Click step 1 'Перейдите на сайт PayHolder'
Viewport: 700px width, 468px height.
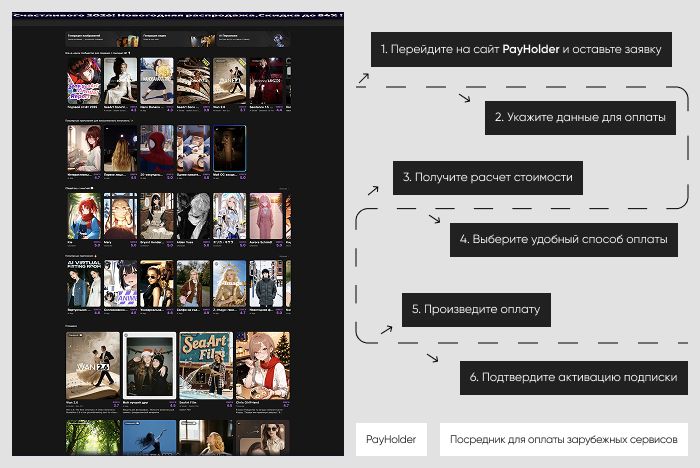(x=521, y=48)
